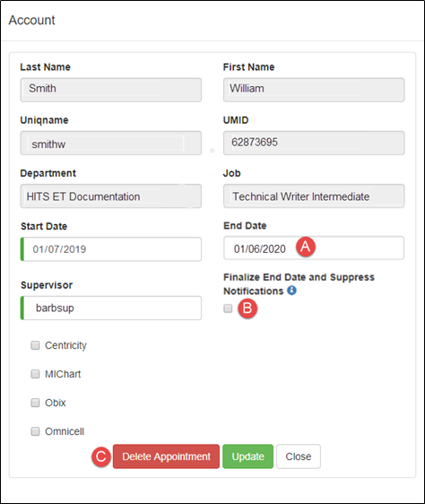
Task: Click the blue info icon beside Notifications
Action: (291, 291)
